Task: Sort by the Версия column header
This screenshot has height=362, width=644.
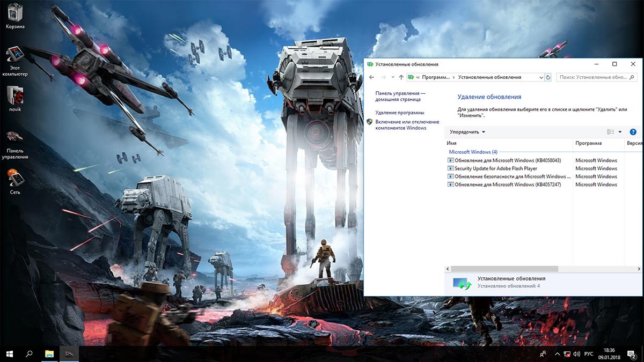Action: pyautogui.click(x=634, y=143)
